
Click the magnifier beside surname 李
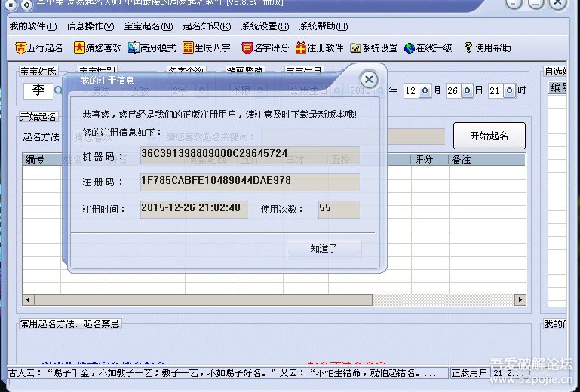click(x=58, y=90)
